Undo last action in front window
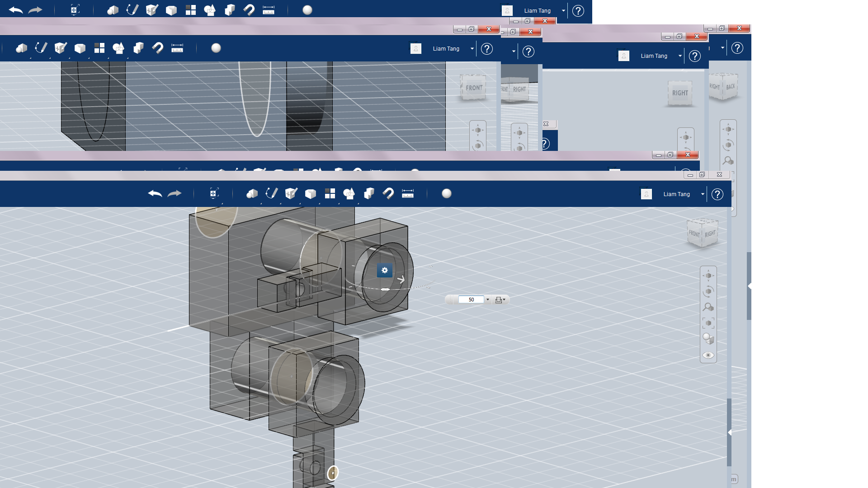 click(155, 194)
